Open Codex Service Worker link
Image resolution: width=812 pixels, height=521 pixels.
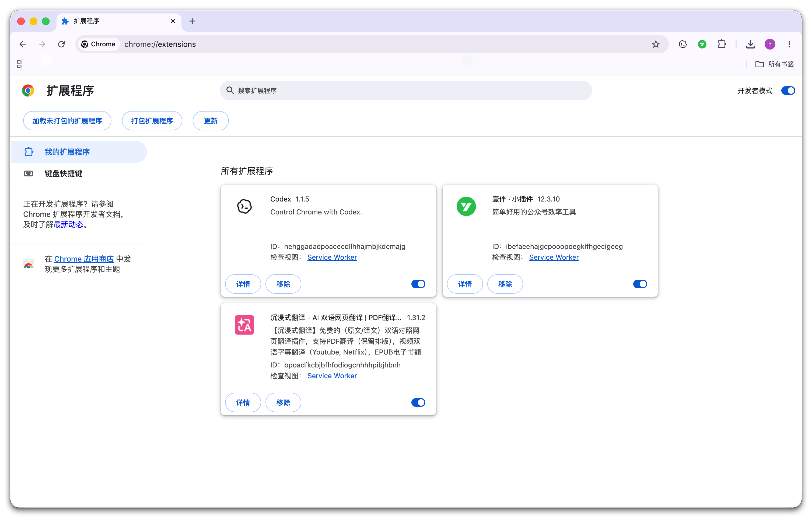(x=332, y=257)
